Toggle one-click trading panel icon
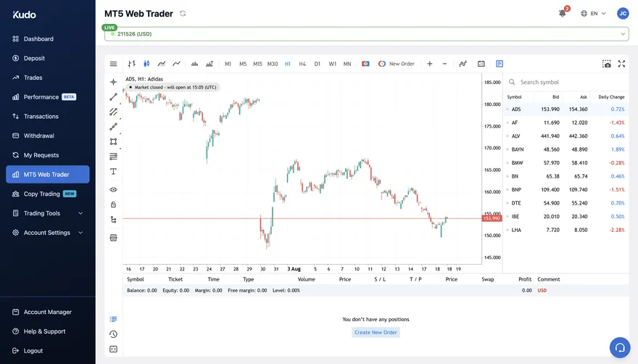This screenshot has width=638, height=364. coord(366,64)
